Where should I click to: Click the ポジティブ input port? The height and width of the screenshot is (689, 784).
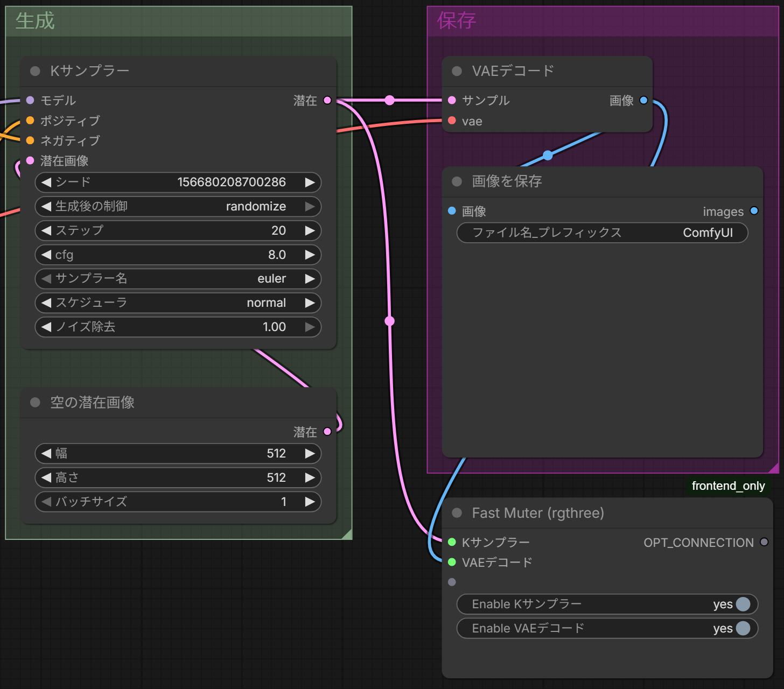30,121
